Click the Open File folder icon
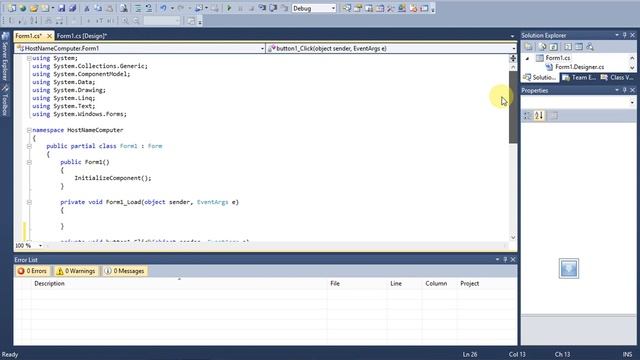 [33, 8]
